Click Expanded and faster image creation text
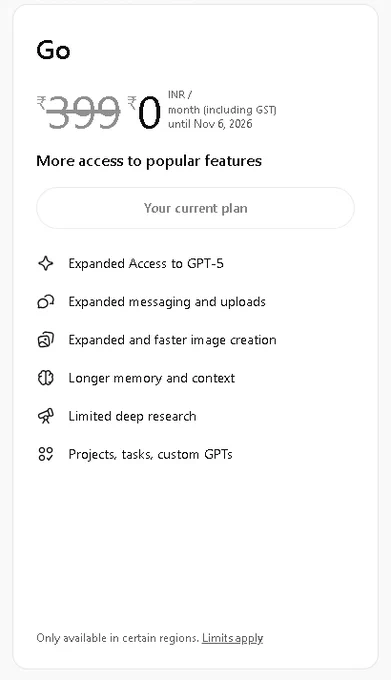Screen dimensions: 391x680 coord(173,340)
